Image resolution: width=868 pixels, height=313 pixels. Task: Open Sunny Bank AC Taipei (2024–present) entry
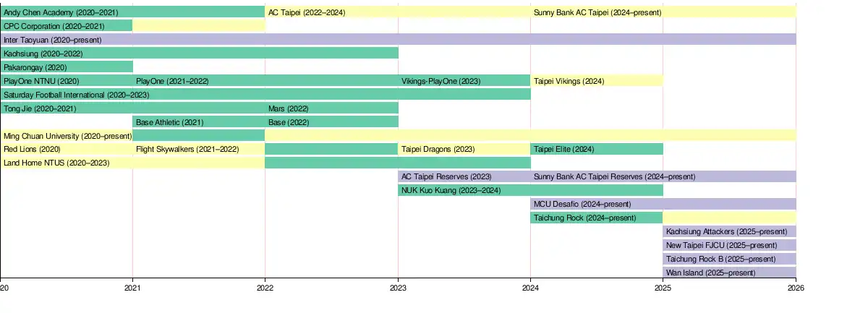pyautogui.click(x=597, y=12)
